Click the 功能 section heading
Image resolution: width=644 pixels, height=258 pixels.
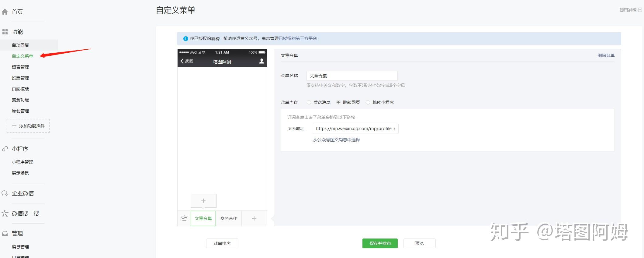(17, 32)
